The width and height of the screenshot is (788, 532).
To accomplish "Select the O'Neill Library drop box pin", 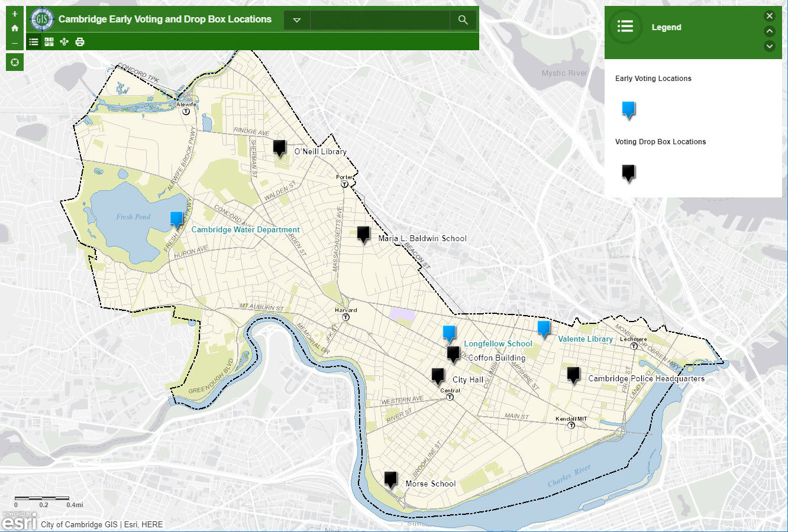I will point(279,147).
